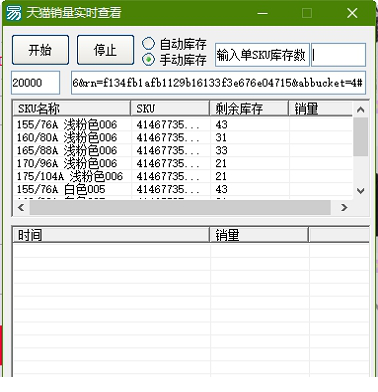The image size is (378, 392).
Task: Click stock value 33 for 165/88A
Action: (221, 150)
